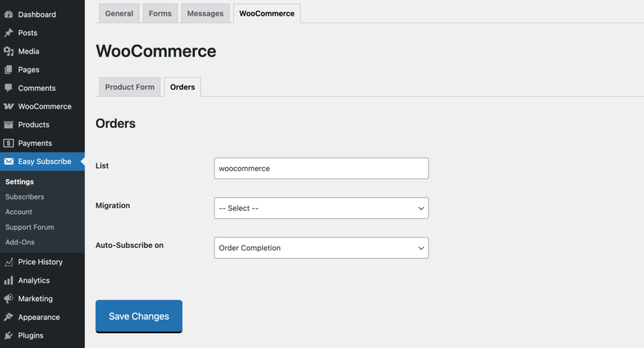644x348 pixels.
Task: Click the Pages icon in sidebar
Action: tap(9, 70)
